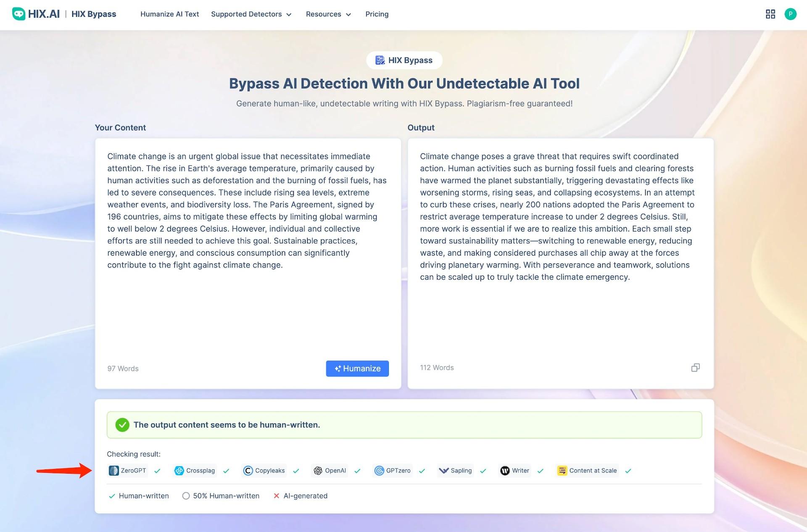The image size is (807, 532).
Task: Click the checkmark next to GPTzero
Action: point(422,471)
